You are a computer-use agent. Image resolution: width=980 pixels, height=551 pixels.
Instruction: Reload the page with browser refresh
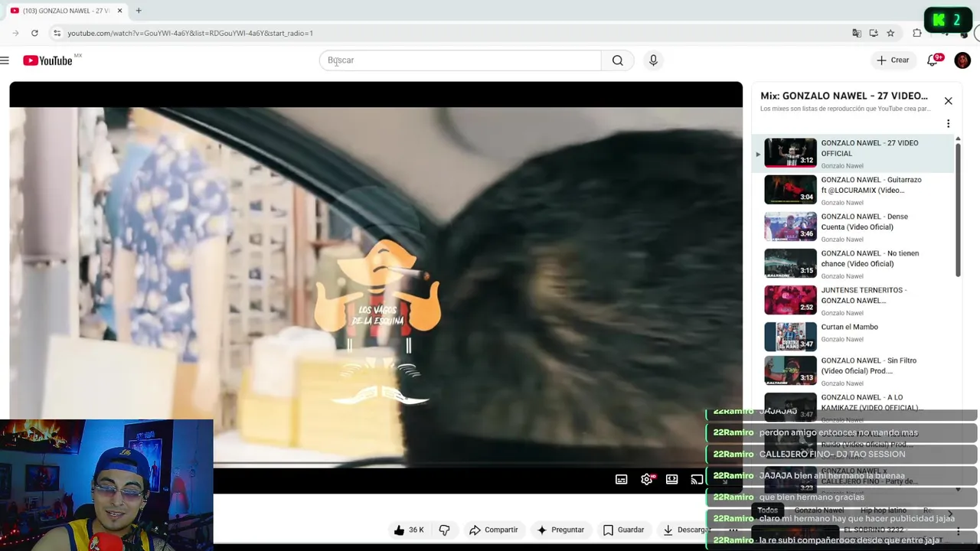point(34,33)
